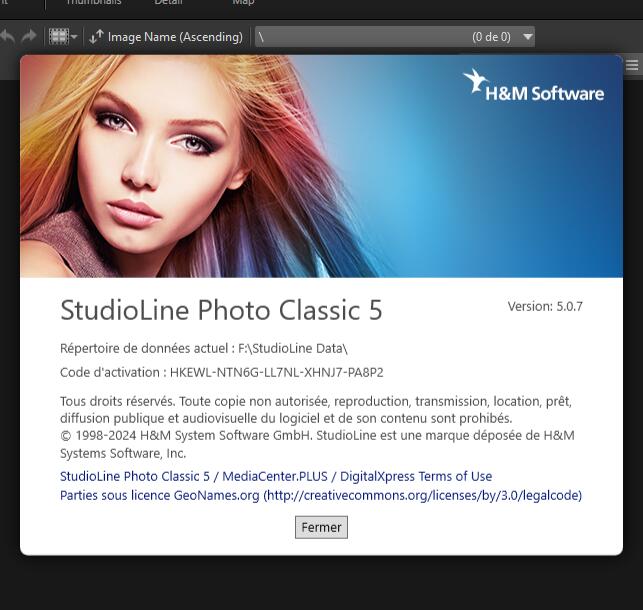
Task: Click the Version: 5.0.7 text
Action: (545, 306)
